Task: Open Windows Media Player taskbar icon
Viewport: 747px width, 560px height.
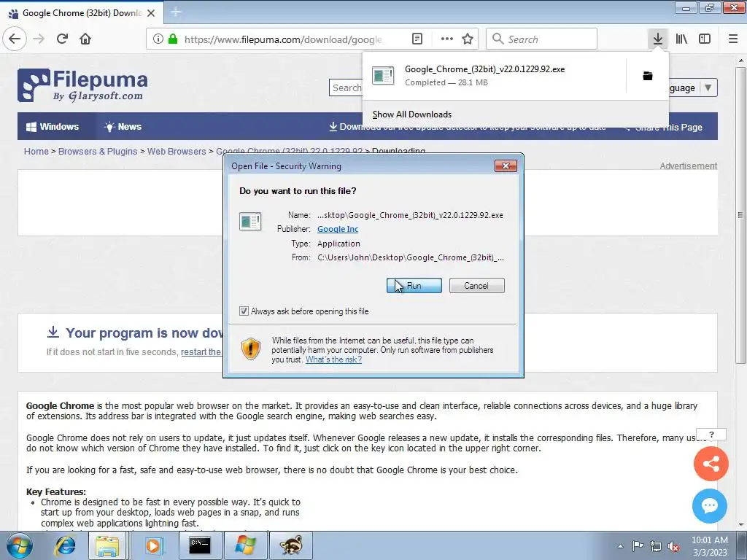Action: [153, 545]
